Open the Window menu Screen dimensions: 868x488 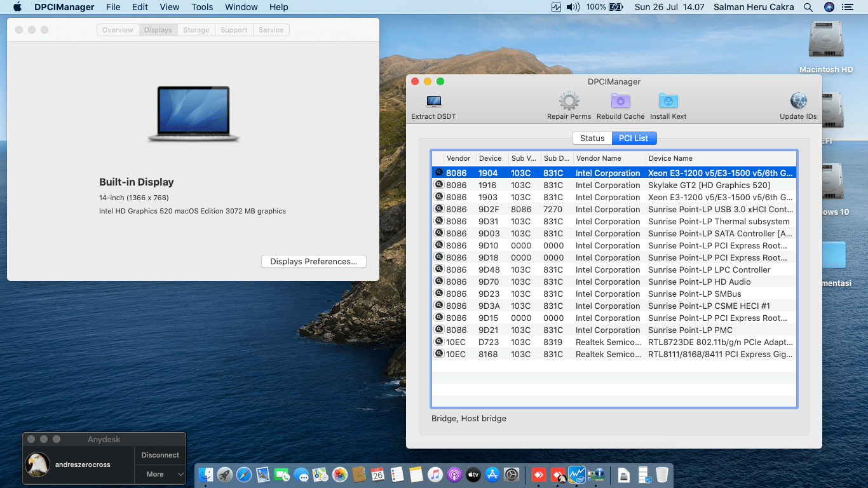click(241, 7)
